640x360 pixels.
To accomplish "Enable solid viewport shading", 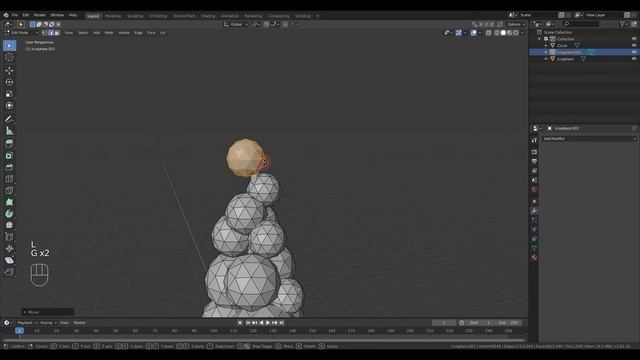I will pyautogui.click(x=503, y=33).
